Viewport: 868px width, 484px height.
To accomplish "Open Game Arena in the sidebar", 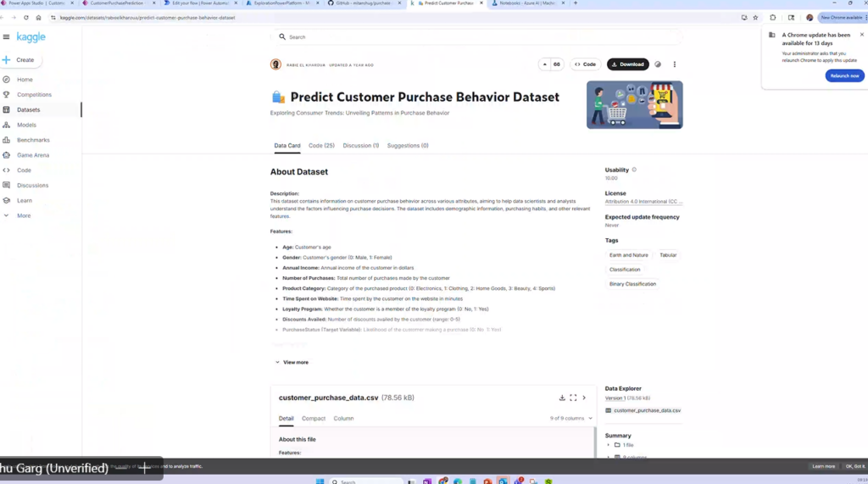I will pos(33,155).
